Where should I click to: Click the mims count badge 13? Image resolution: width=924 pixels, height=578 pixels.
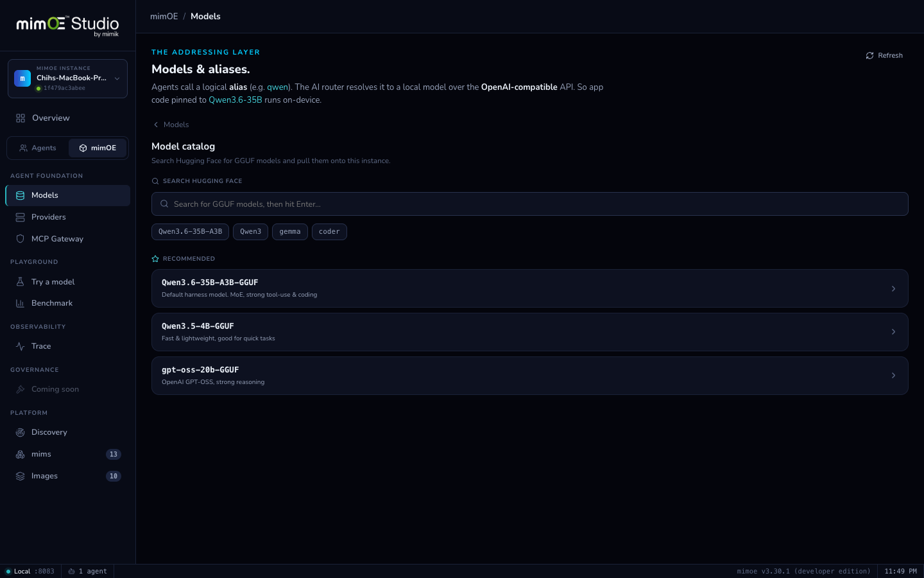pos(114,454)
